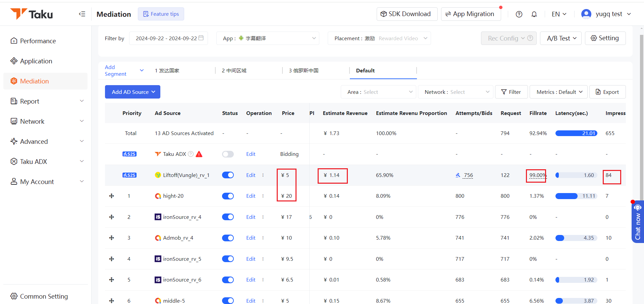Open more options for Admob_rv_4 row
Viewport: 644px width, 304px height.
pyautogui.click(x=263, y=238)
